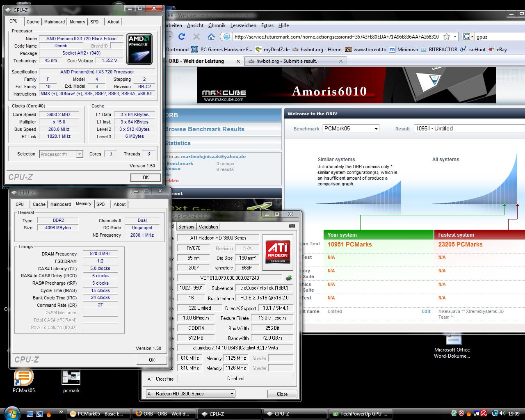Viewport: 525px width, 420px height.
Task: Click the Show Desktop quick launch icon
Action: 30,414
